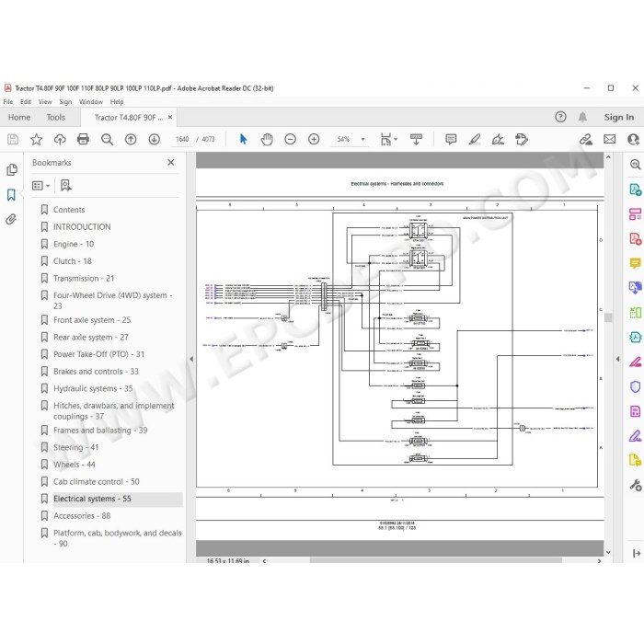Jump to Engine - 10 bookmark
This screenshot has width=644, height=644.
click(x=74, y=245)
